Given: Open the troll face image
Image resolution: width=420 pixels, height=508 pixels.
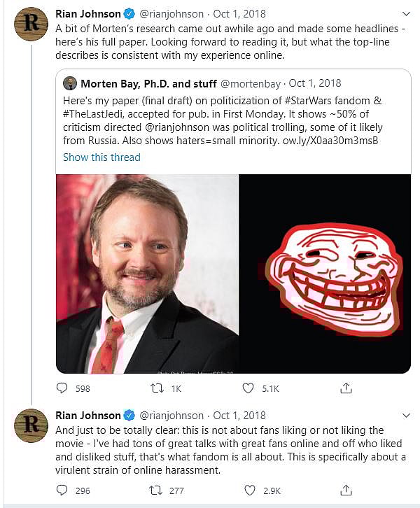Looking at the screenshot, I should [325, 273].
